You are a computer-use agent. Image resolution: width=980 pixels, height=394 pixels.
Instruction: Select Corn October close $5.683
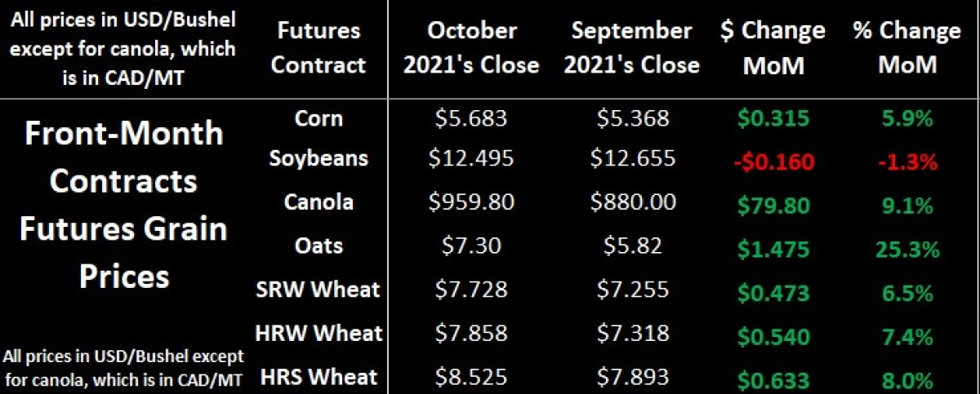coord(471,119)
